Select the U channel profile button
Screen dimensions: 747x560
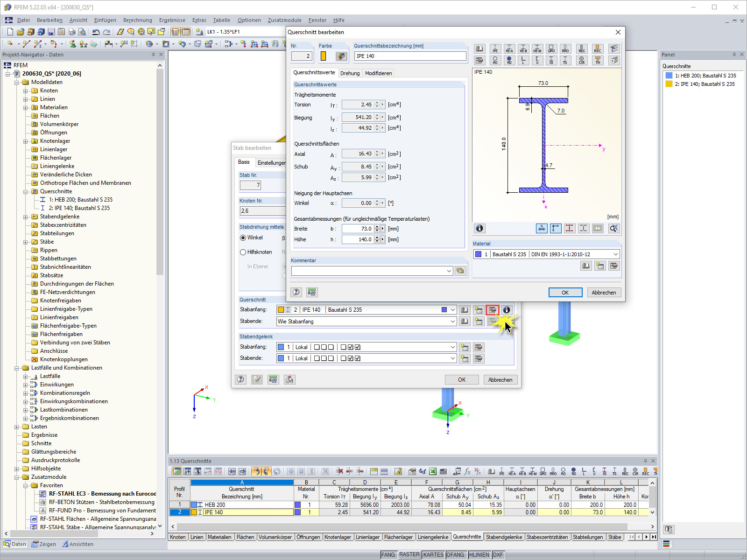(x=537, y=60)
